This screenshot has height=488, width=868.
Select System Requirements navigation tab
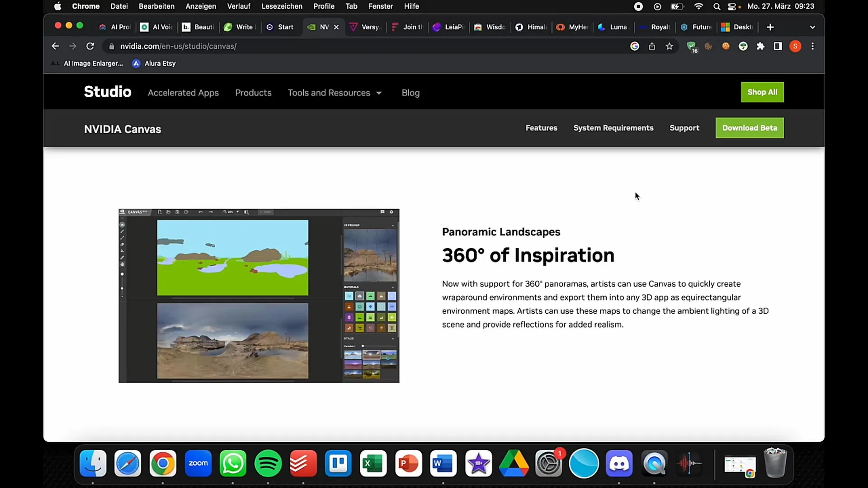pos(613,127)
